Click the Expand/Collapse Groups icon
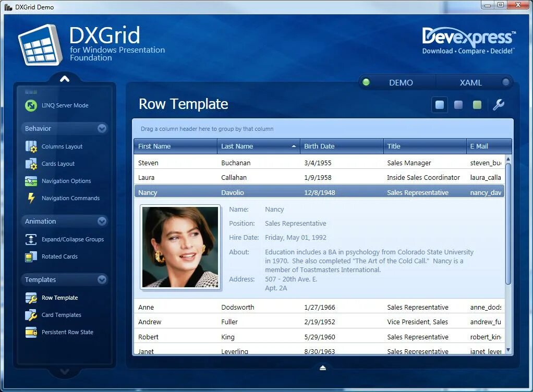This screenshot has height=392, width=533. [31, 239]
